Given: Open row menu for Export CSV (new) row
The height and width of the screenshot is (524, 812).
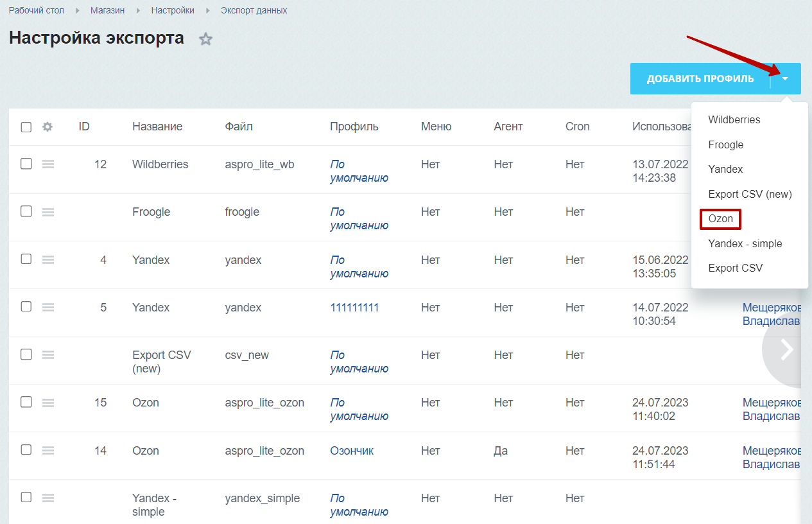Looking at the screenshot, I should coord(48,354).
